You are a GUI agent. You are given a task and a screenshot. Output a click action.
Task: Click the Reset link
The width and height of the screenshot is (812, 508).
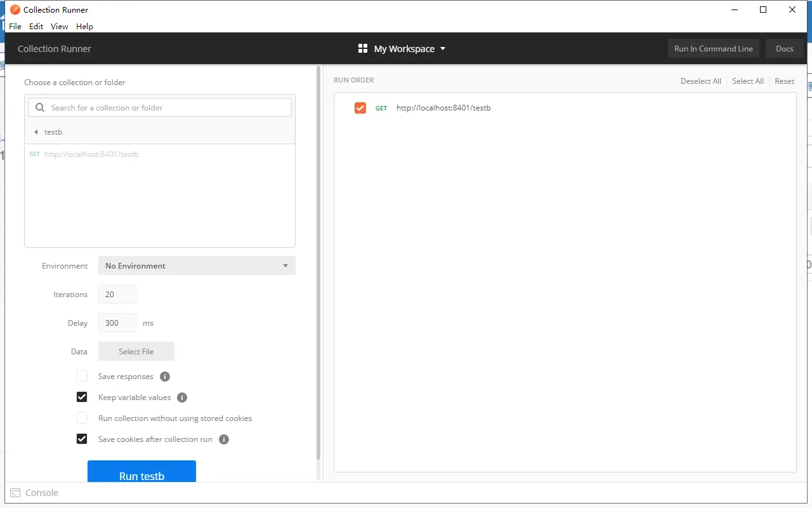pyautogui.click(x=785, y=81)
